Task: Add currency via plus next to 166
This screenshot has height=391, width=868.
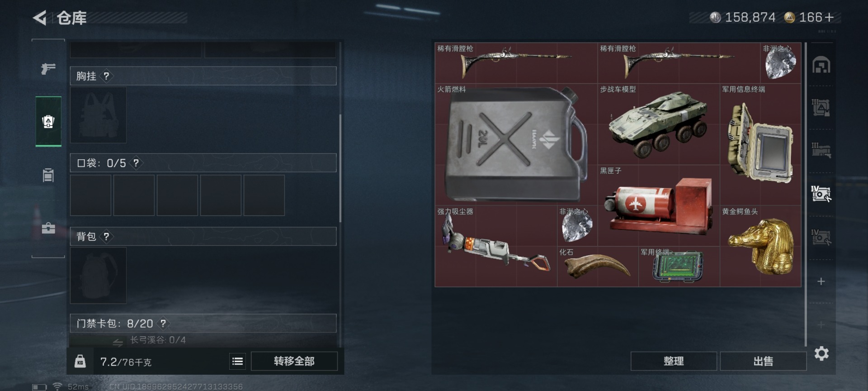Action: (829, 18)
